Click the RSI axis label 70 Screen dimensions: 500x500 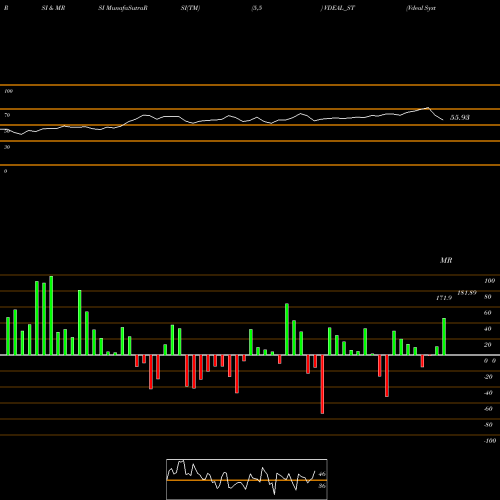click(7, 115)
